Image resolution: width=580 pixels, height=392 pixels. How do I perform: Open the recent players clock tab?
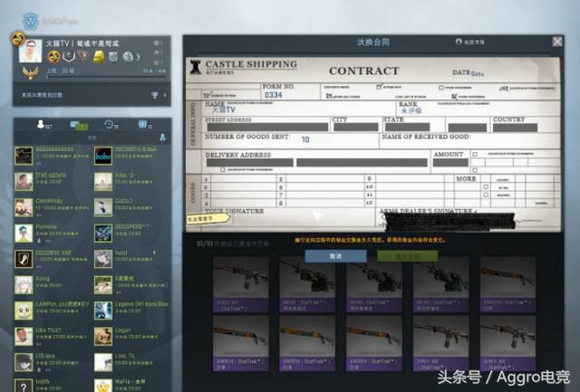(111, 125)
